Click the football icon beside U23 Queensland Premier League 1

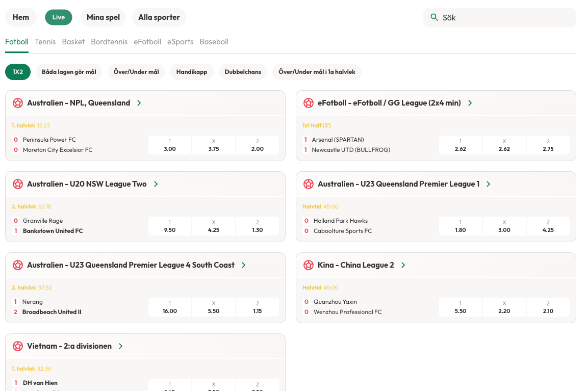coord(309,184)
